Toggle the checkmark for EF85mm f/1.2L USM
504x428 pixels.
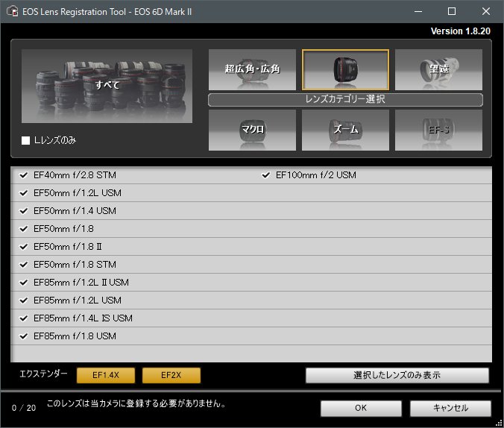[23, 300]
